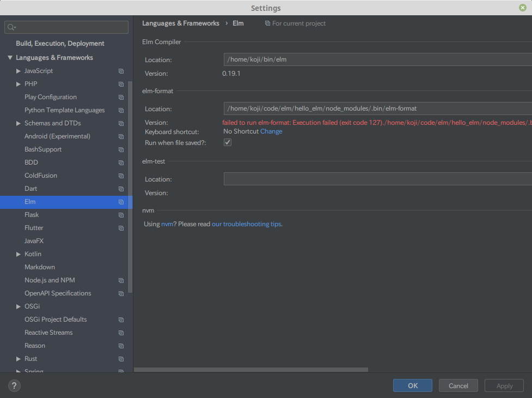Screen dimensions: 532x398
Task: Click project icon beside Schemas and DTDs
Action: coord(121,123)
